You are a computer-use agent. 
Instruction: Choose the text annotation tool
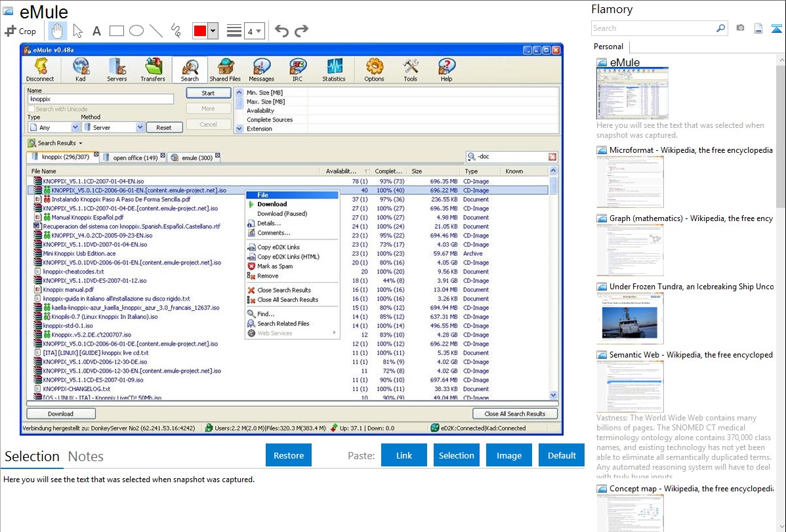click(x=96, y=31)
